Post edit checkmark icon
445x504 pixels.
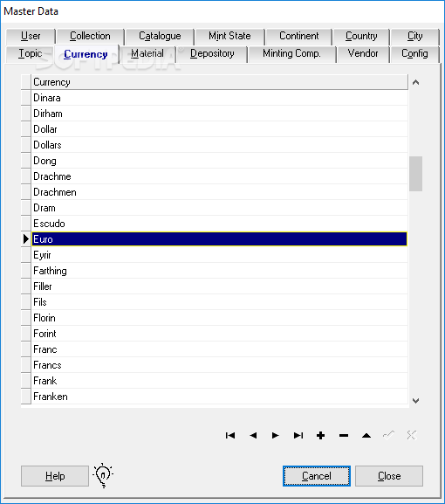point(389,436)
